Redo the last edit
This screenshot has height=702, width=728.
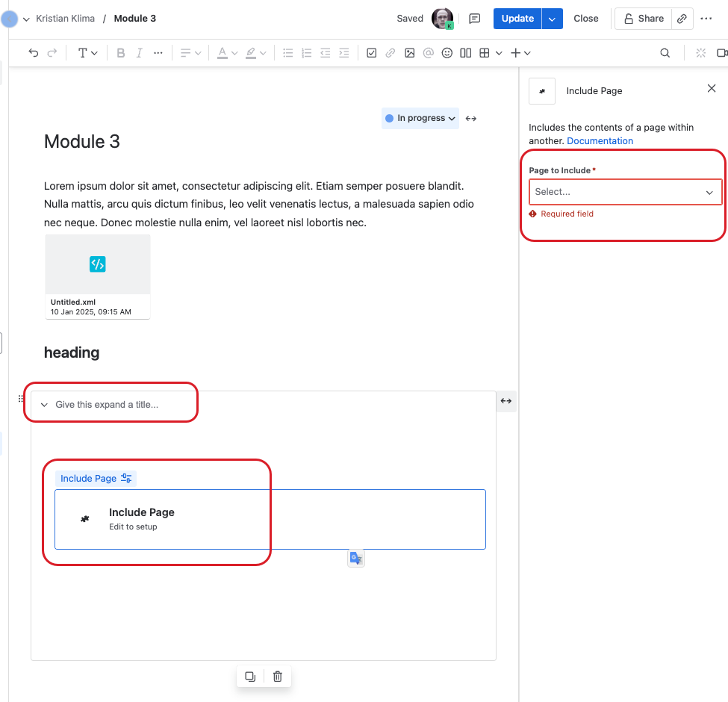click(52, 53)
